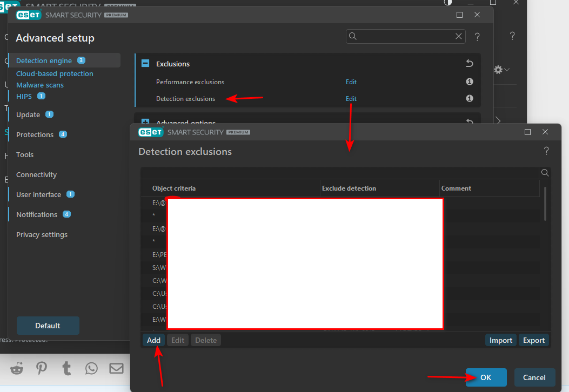The height and width of the screenshot is (392, 569).
Task: Open Tools settings category
Action: pos(25,154)
